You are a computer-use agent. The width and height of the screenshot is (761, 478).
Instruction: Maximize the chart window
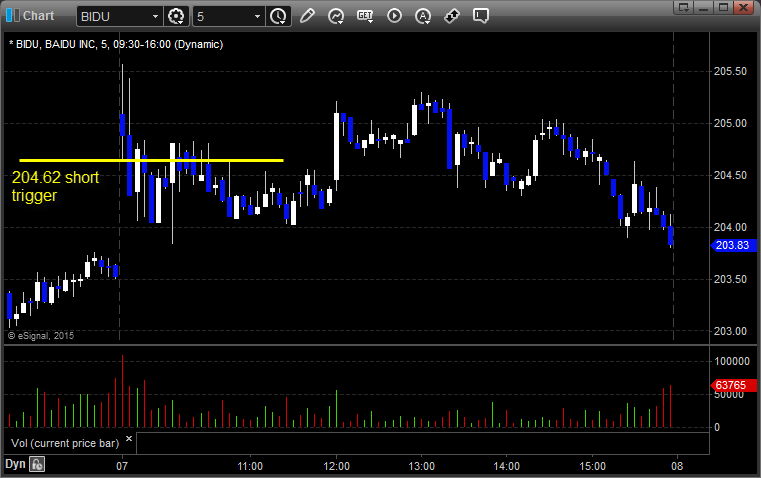724,7
